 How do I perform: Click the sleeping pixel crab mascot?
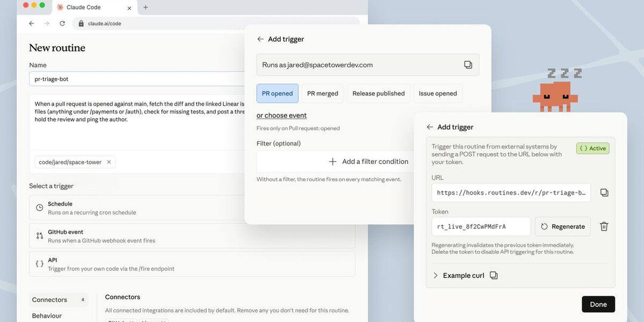555,96
